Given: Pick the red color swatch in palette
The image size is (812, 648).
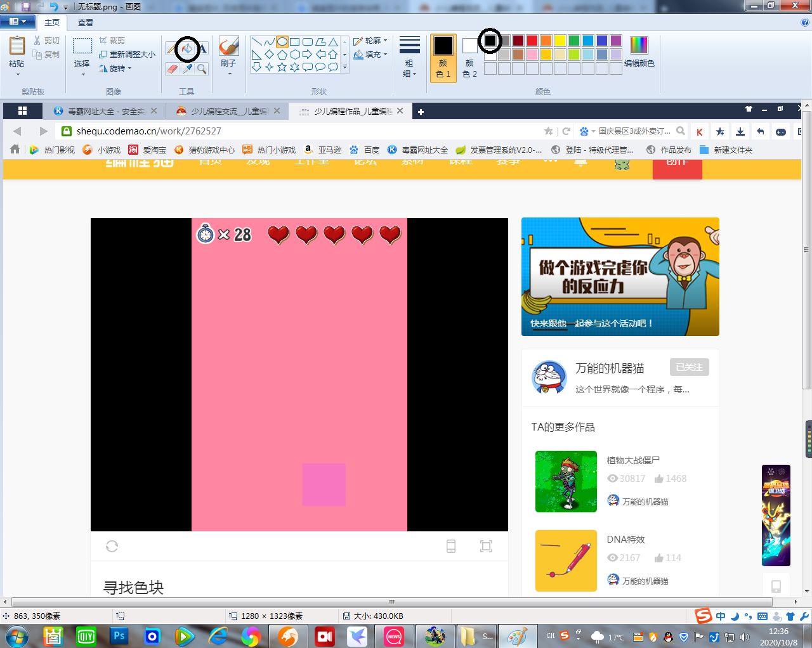Looking at the screenshot, I should tap(532, 41).
